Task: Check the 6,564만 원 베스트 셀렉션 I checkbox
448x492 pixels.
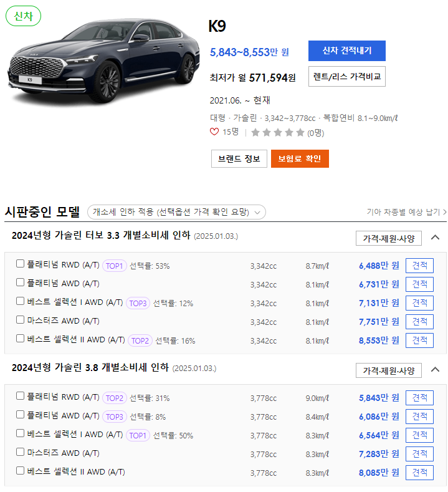Action: (x=20, y=433)
